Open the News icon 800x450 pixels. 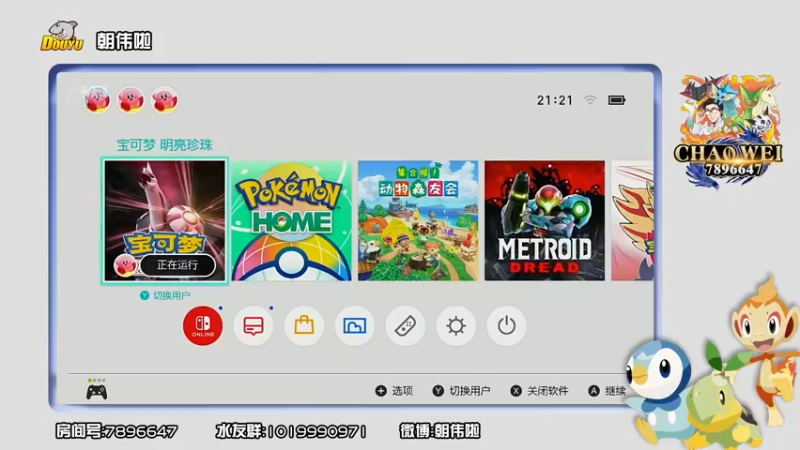[x=253, y=326]
